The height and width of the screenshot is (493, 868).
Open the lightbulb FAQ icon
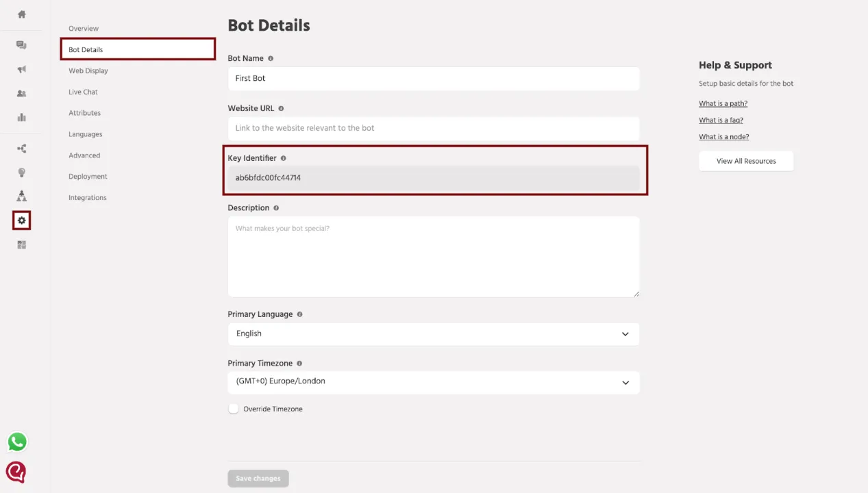(22, 173)
